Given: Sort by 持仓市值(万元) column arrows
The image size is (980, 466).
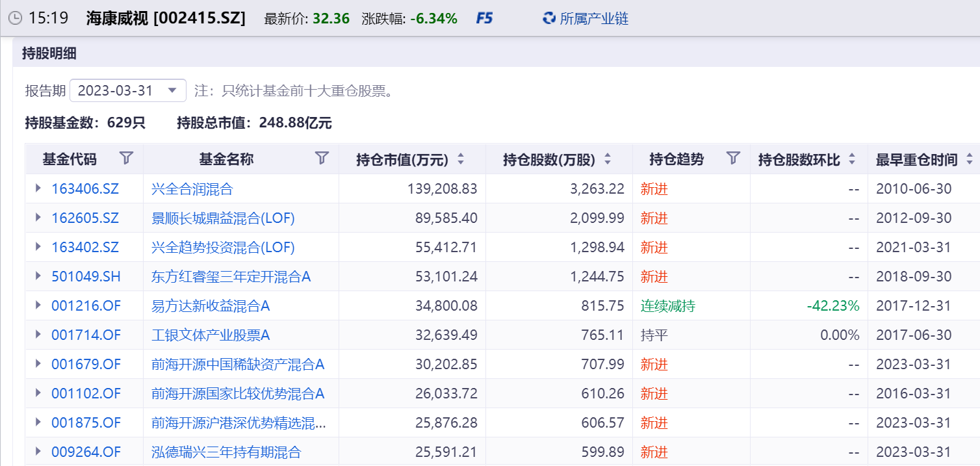Looking at the screenshot, I should coord(461,159).
